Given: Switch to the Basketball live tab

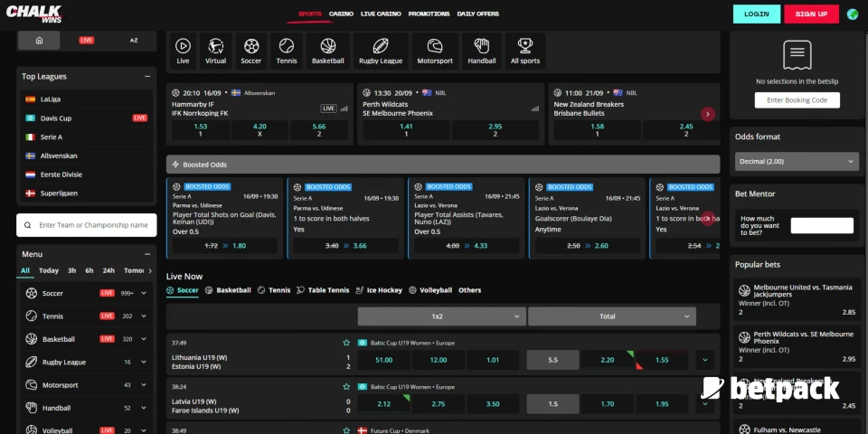Looking at the screenshot, I should [x=228, y=290].
